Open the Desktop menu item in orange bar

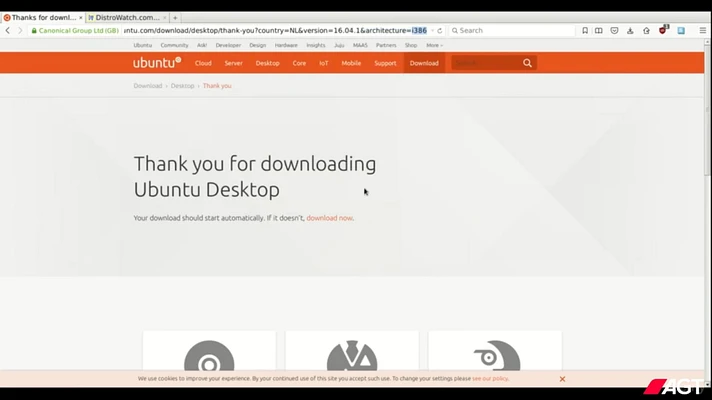(x=267, y=63)
